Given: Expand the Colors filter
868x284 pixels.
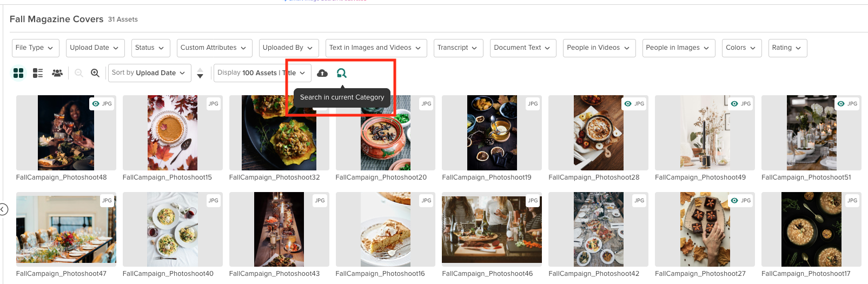Looking at the screenshot, I should (x=742, y=48).
